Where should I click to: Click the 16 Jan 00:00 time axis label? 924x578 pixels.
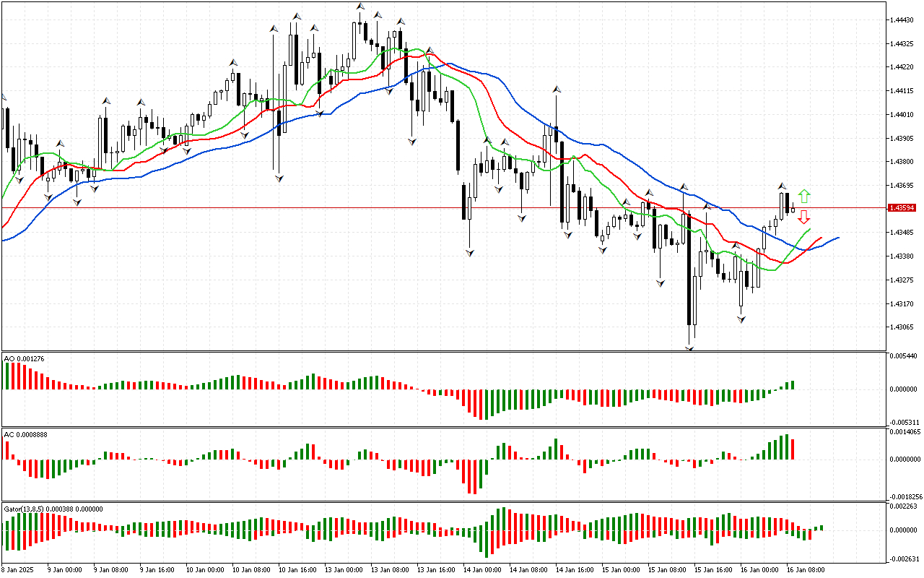coord(760,570)
